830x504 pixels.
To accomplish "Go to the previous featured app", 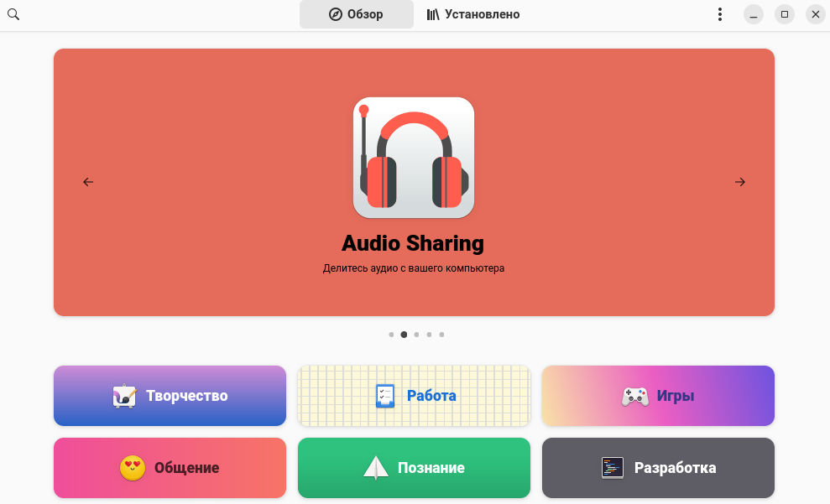I will click(88, 182).
